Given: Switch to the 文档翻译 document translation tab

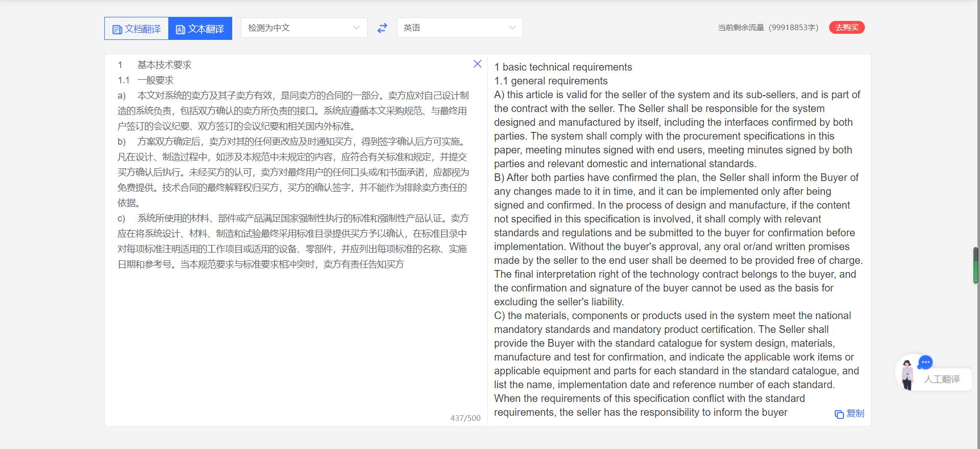Looking at the screenshot, I should (137, 29).
